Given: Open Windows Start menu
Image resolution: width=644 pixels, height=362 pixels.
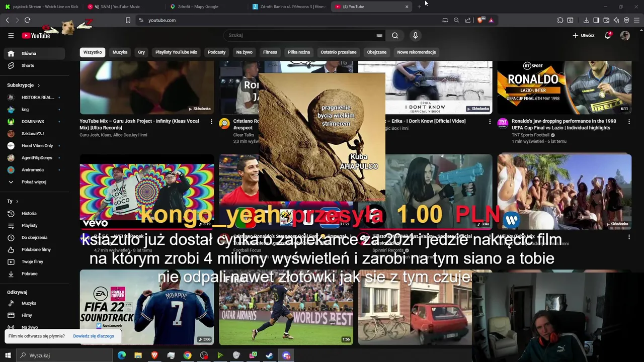Looking at the screenshot, I should (8, 355).
